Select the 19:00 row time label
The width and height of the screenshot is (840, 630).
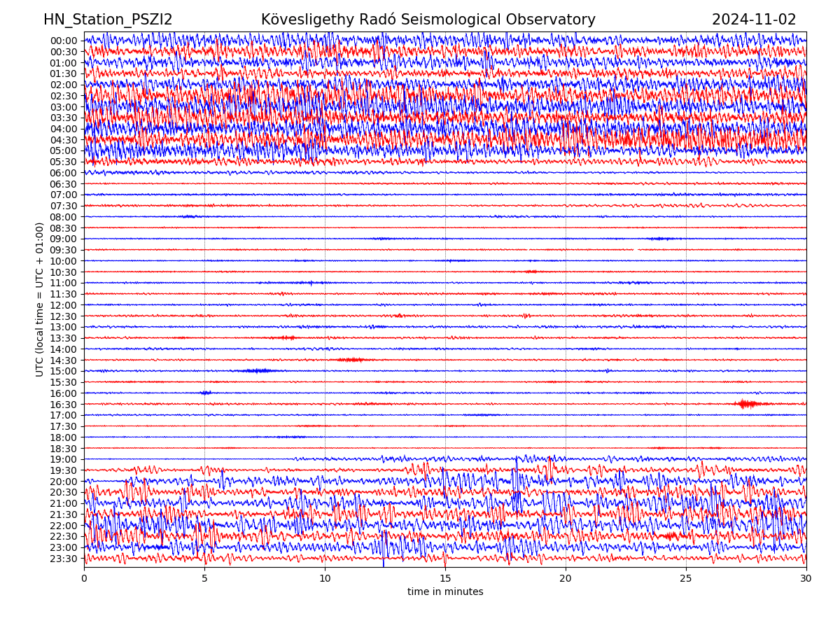click(x=63, y=459)
